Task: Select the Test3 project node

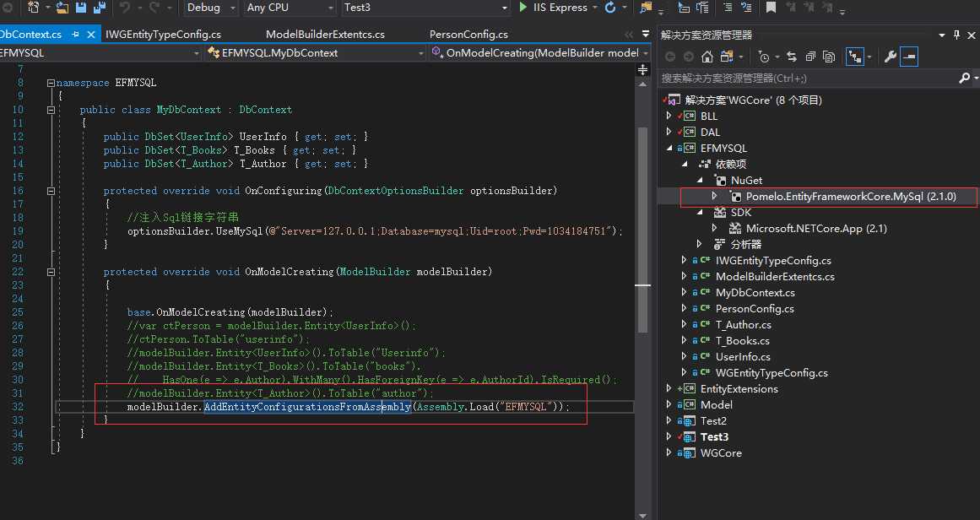Action: (714, 437)
